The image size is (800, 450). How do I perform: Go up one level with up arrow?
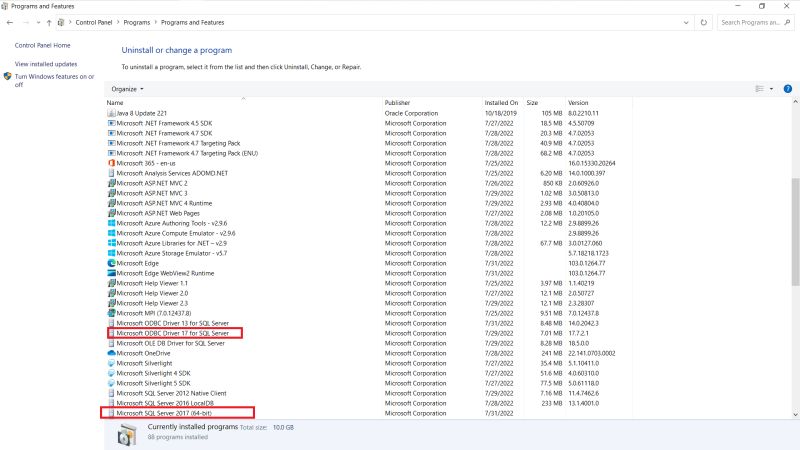point(49,22)
